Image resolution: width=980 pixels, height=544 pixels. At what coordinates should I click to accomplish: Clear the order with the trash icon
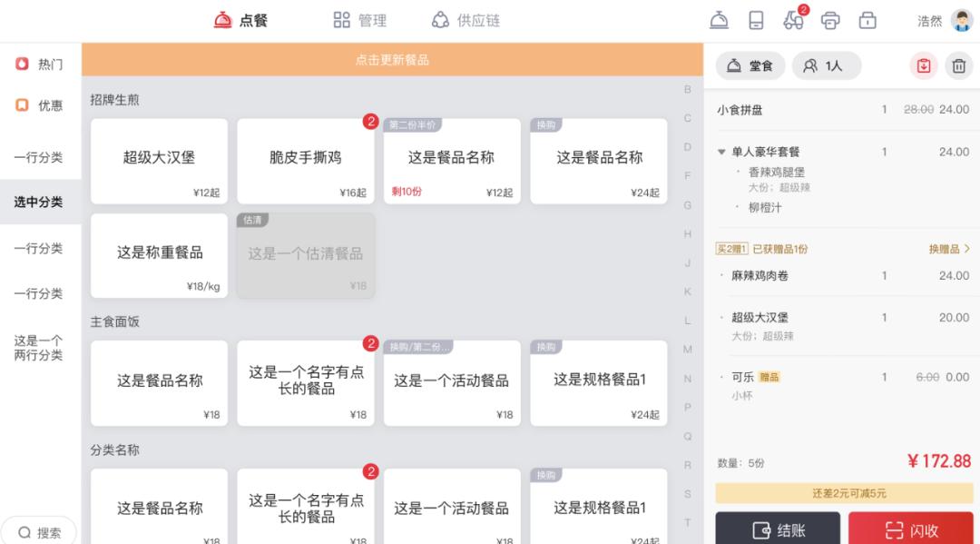coord(959,64)
